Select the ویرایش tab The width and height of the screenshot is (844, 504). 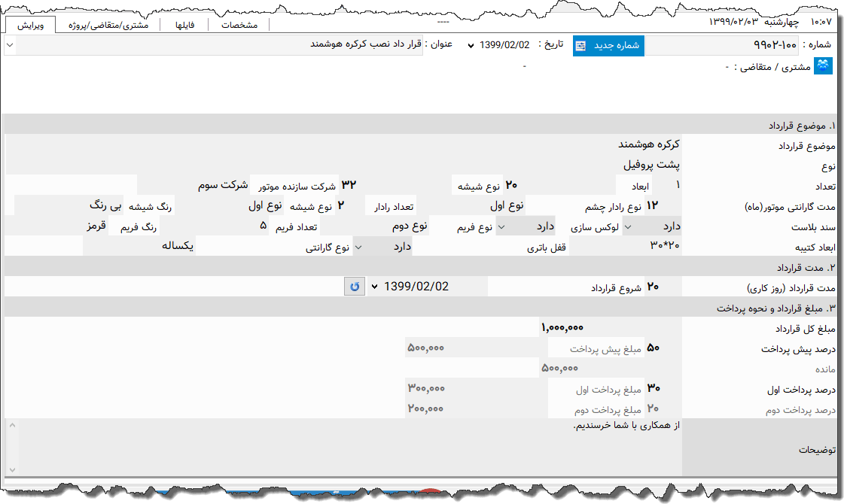pyautogui.click(x=30, y=23)
